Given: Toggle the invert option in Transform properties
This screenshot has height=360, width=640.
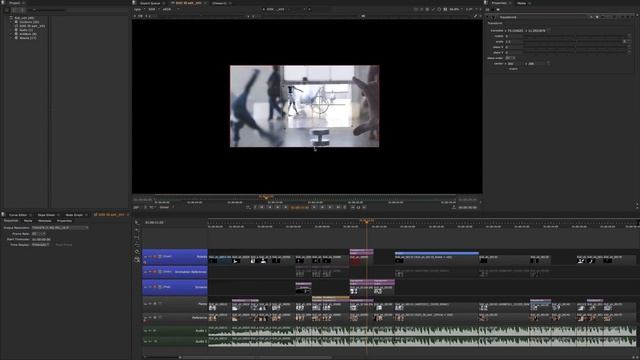Looking at the screenshot, I should click(x=513, y=69).
